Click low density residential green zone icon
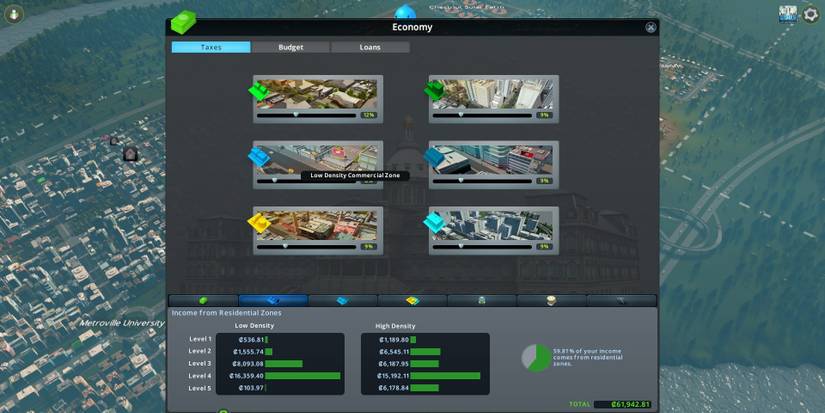 (259, 90)
